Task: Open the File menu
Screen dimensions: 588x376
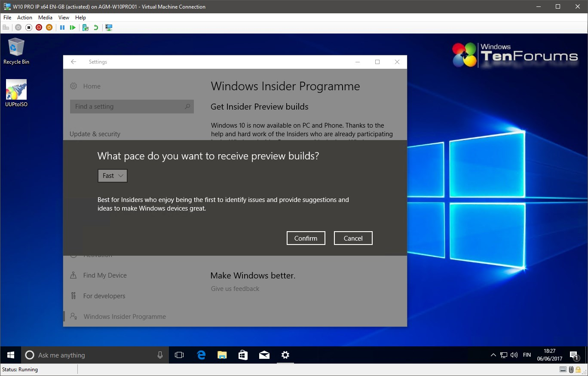Action: (7, 18)
